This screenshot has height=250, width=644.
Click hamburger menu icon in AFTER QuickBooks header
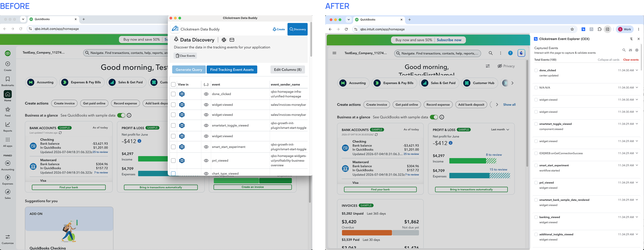pos(334,53)
